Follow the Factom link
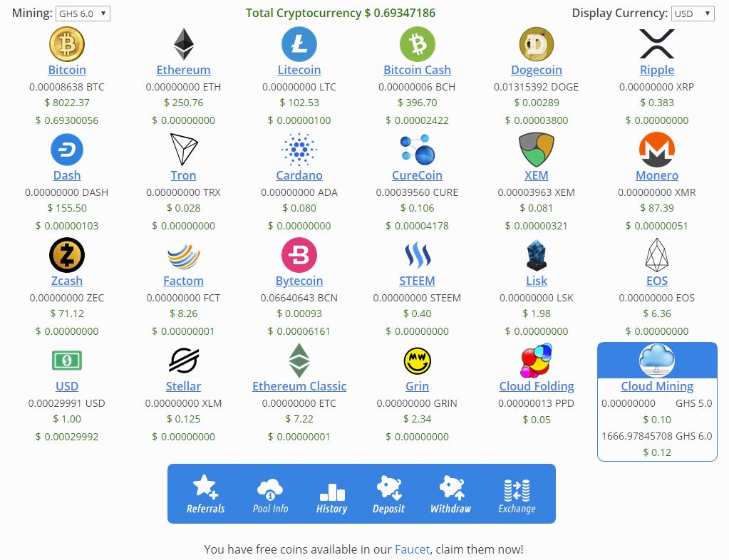The image size is (729, 560). tap(184, 281)
